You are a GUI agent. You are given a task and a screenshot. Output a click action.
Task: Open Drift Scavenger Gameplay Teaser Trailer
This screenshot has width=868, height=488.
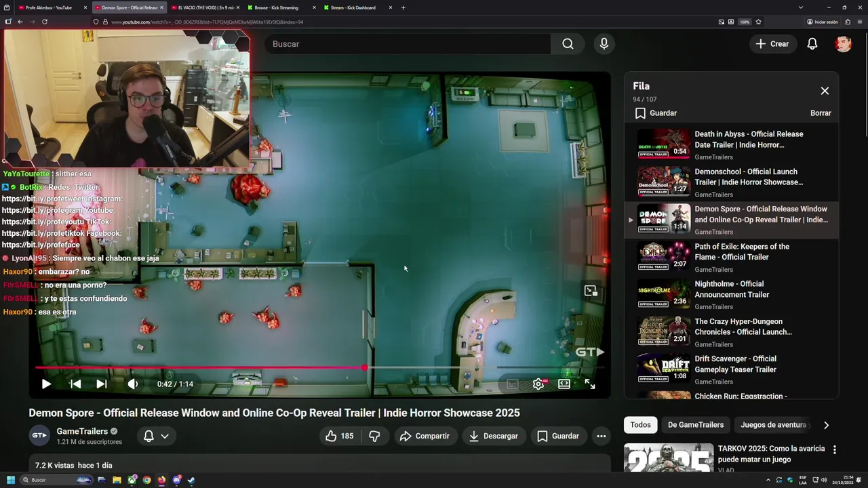pyautogui.click(x=731, y=369)
